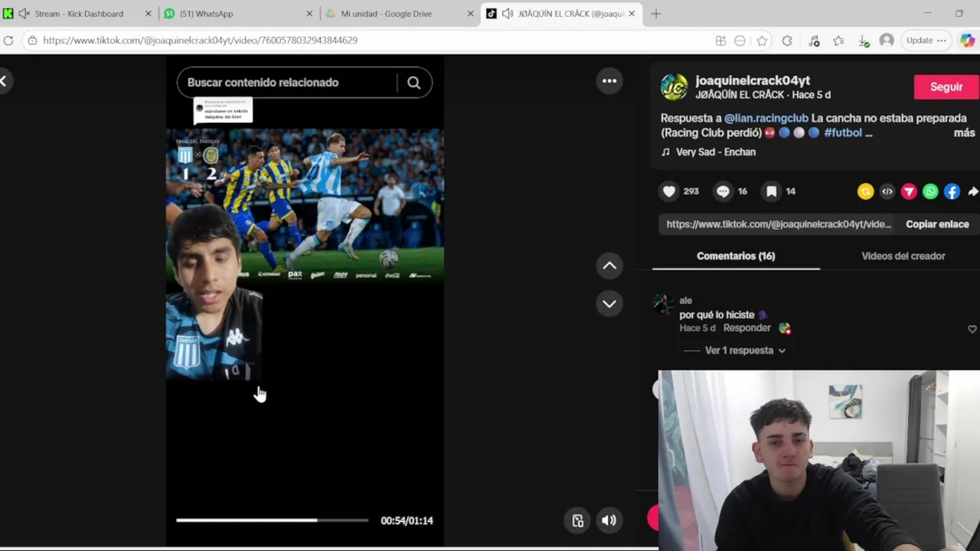Viewport: 980px width, 551px height.
Task: Search related content with magnifier icon
Action: coord(413,83)
